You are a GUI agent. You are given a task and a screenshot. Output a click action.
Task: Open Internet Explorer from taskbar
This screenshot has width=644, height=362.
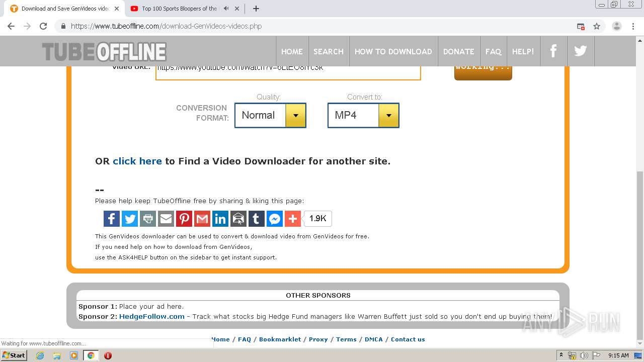40,355
